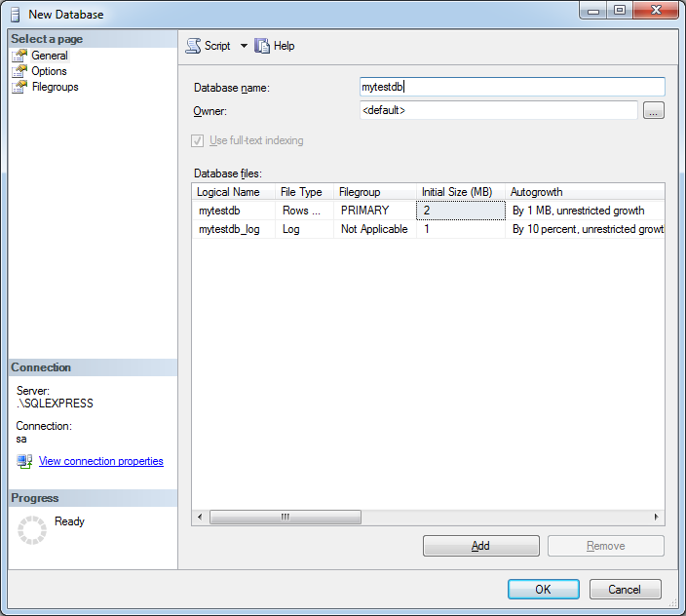The height and width of the screenshot is (616, 686).
Task: Click the Filegroup column header
Action: 375,192
